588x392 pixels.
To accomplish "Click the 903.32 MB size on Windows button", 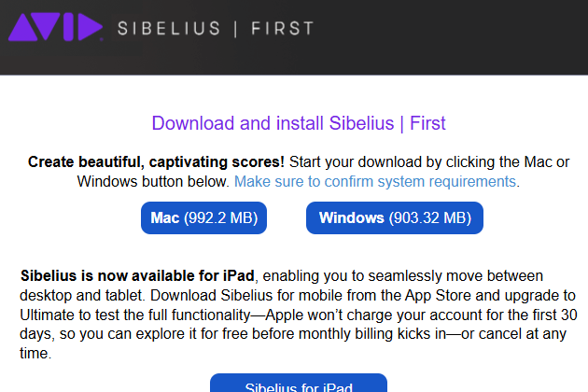I will [x=429, y=218].
